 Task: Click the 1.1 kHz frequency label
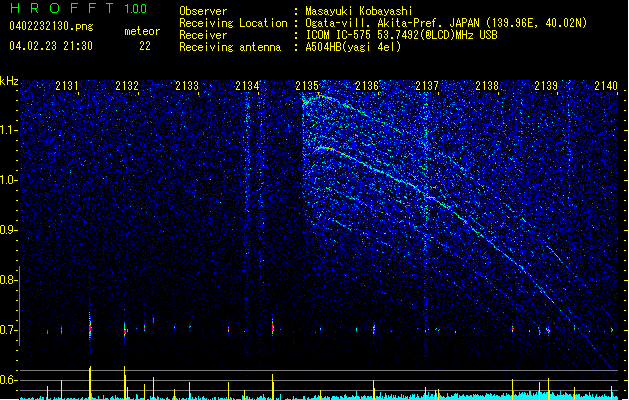coord(8,130)
